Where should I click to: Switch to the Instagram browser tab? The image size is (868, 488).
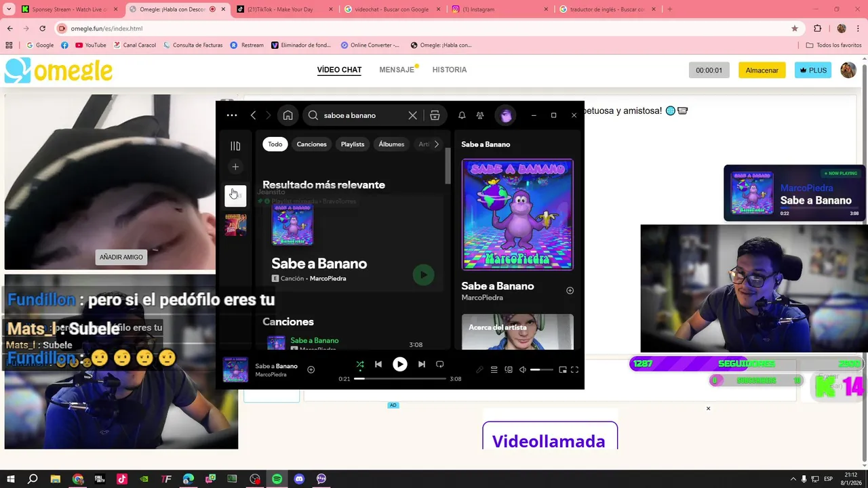coord(500,9)
